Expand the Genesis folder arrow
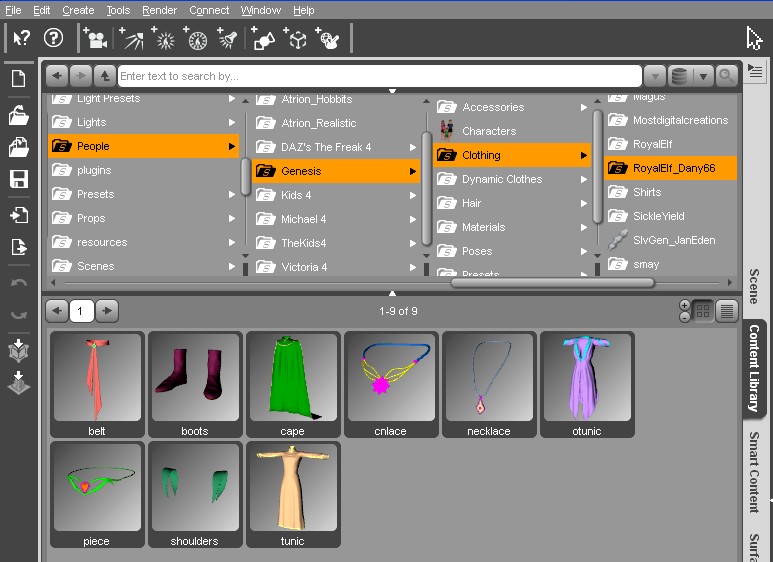 click(x=413, y=171)
